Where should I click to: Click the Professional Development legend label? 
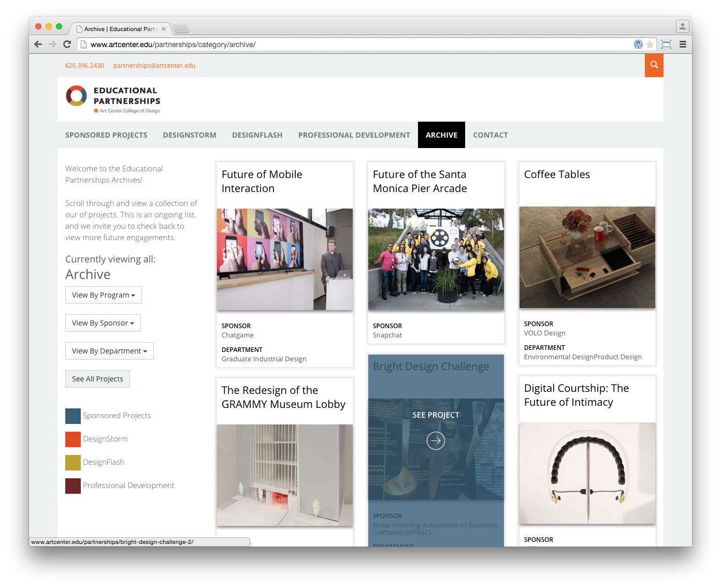click(128, 486)
